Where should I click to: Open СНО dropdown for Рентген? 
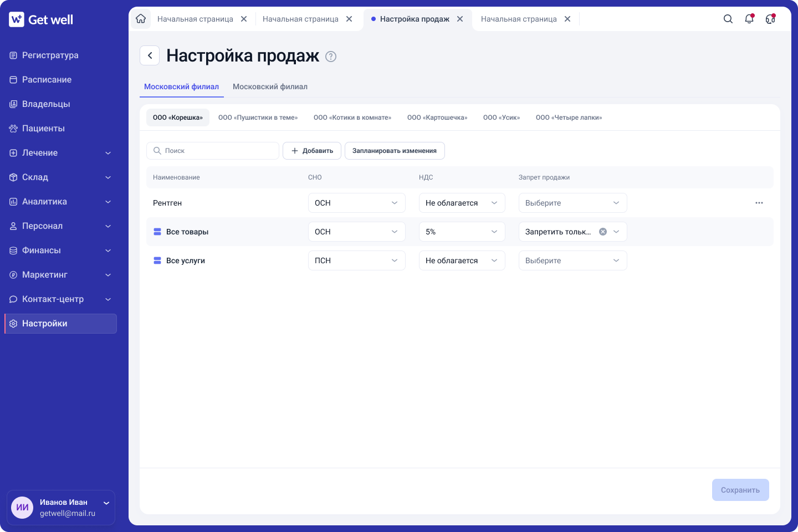point(357,203)
